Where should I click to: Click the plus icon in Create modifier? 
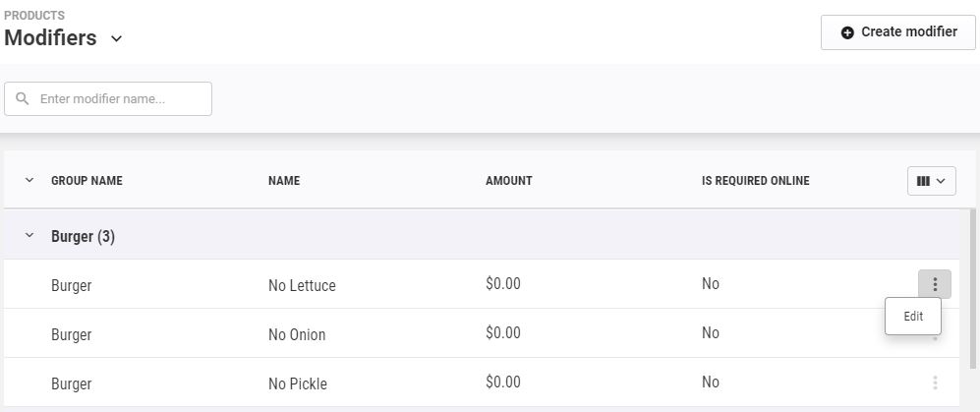(x=847, y=33)
